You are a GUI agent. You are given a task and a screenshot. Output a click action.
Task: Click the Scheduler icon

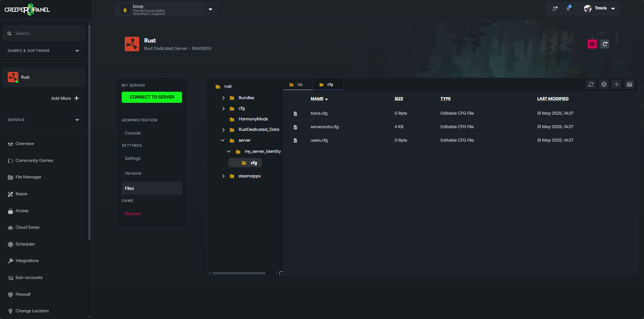(x=10, y=244)
